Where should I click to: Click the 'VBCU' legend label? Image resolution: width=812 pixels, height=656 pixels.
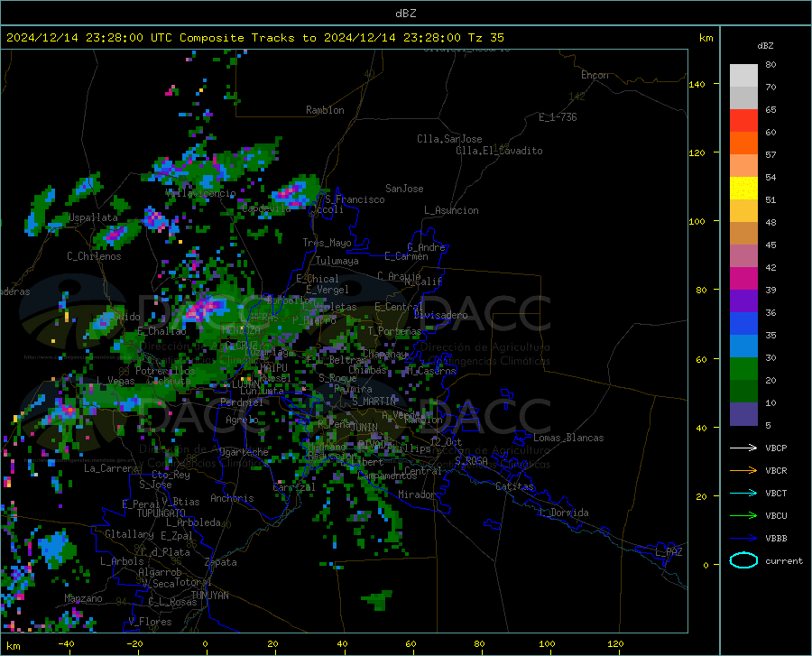[x=776, y=516]
